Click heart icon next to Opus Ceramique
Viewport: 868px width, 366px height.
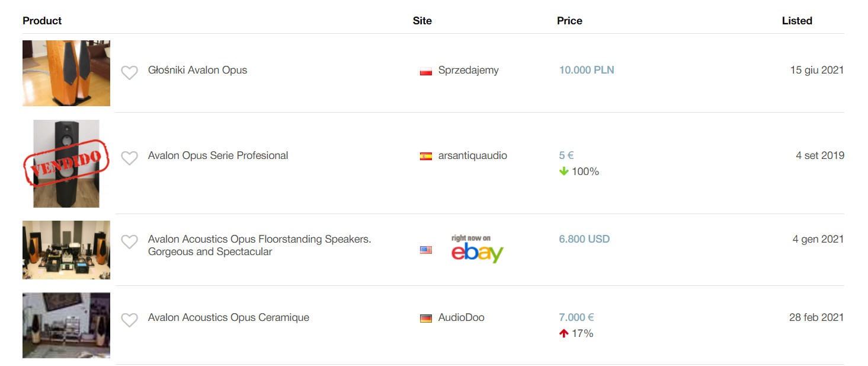pos(129,320)
